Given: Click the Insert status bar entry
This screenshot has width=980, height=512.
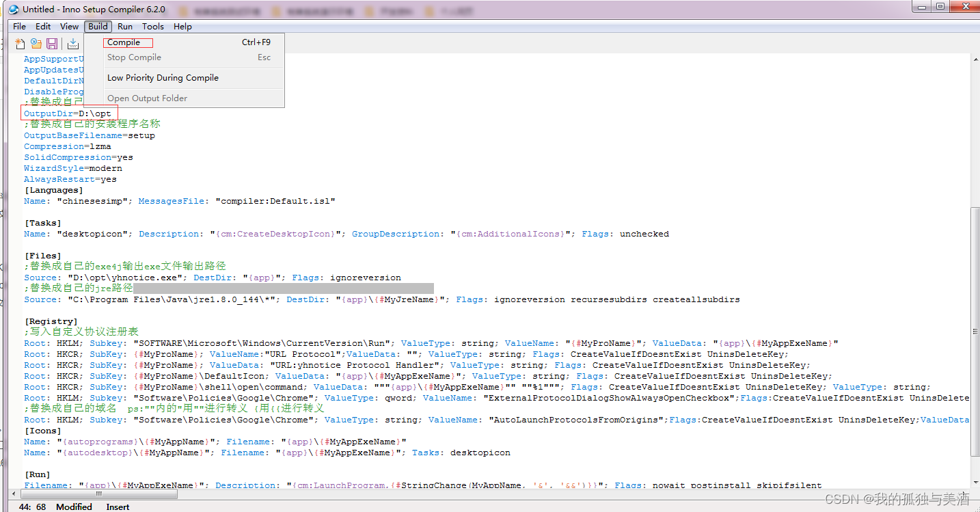Looking at the screenshot, I should click(x=118, y=507).
